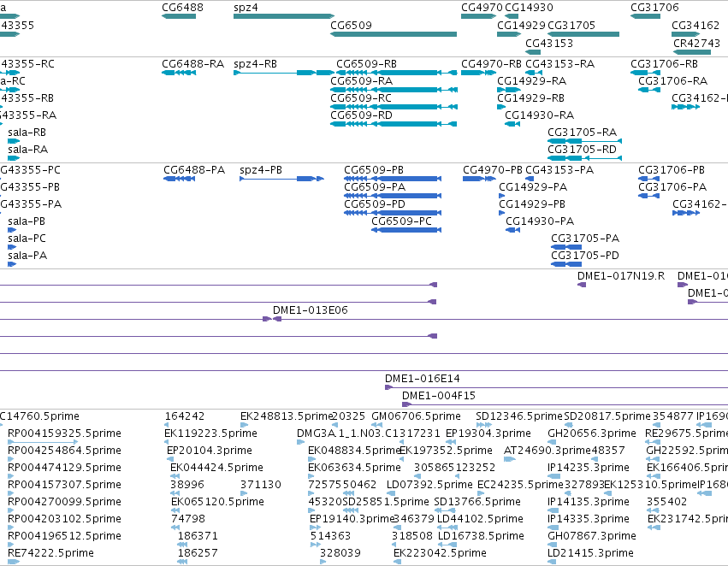Screen dimensions: 728x566
Task: Select EST EK223042.5prime
Action: [x=441, y=553]
